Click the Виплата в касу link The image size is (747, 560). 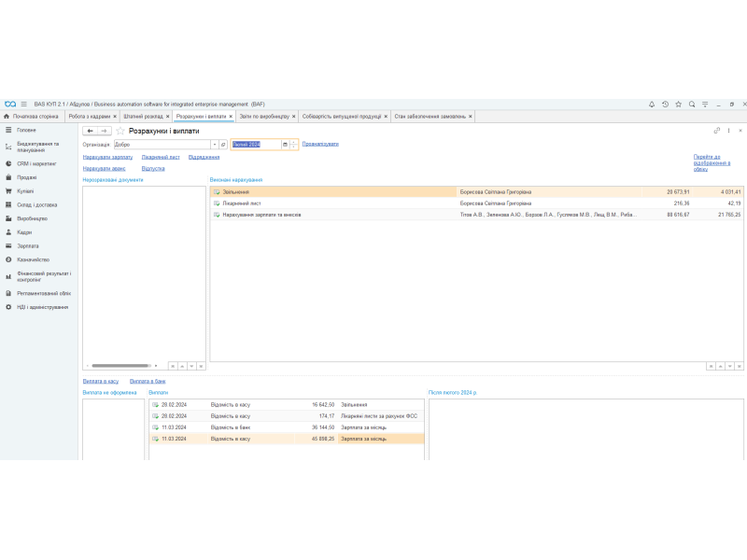pos(101,382)
